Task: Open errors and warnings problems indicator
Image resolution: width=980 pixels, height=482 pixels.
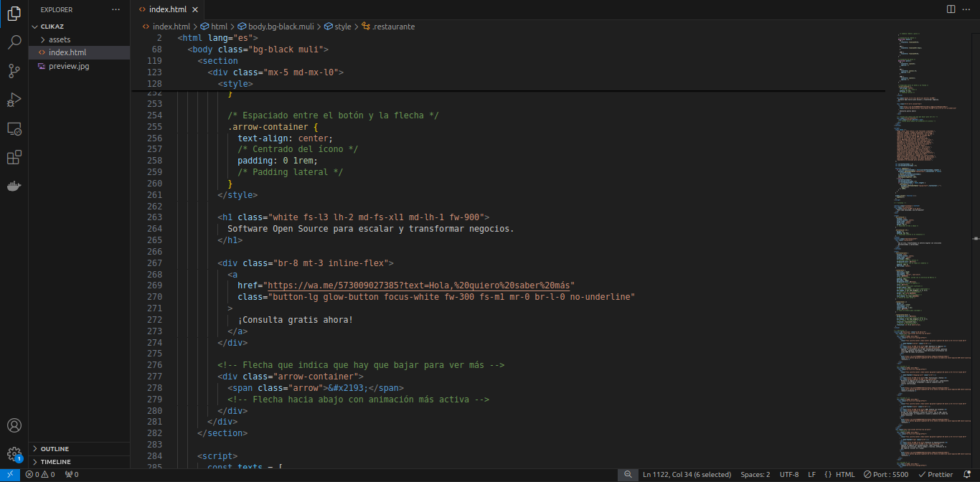Action: [x=40, y=475]
